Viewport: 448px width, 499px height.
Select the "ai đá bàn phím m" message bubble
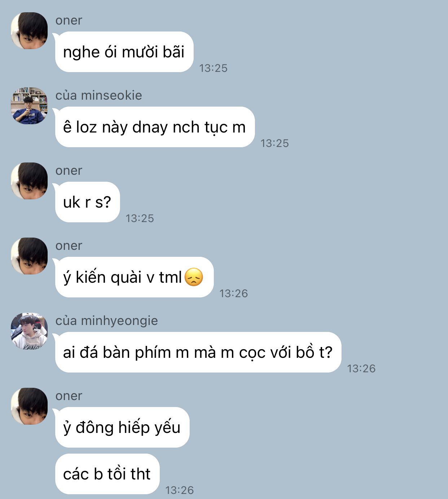coord(198,352)
